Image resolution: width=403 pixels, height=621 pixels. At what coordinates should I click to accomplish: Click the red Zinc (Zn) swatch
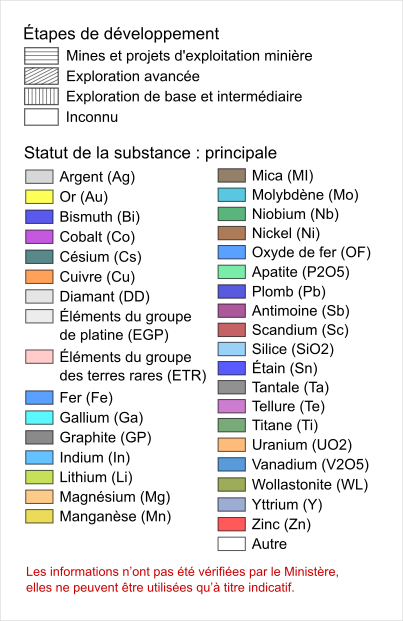click(232, 524)
